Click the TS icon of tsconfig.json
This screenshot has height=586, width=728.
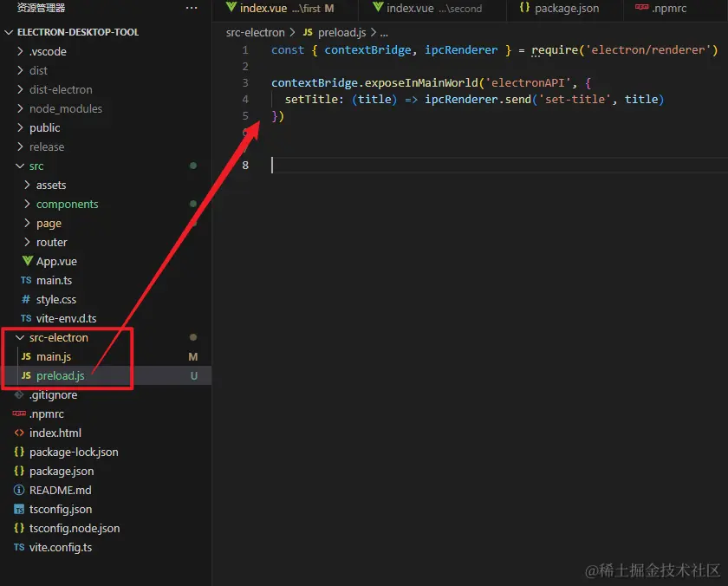(x=19, y=510)
